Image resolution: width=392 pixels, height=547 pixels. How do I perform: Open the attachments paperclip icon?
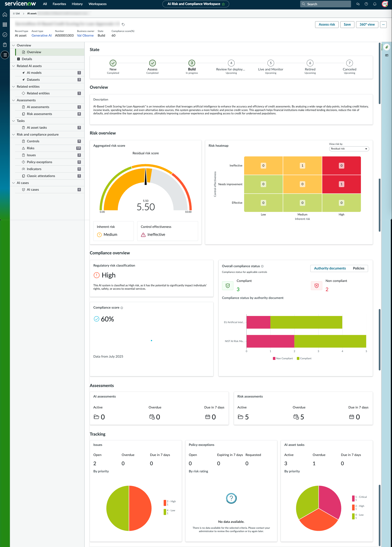(x=387, y=47)
